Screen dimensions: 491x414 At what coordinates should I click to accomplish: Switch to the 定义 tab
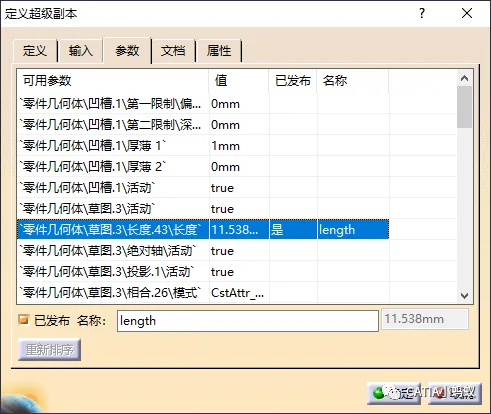[x=35, y=51]
